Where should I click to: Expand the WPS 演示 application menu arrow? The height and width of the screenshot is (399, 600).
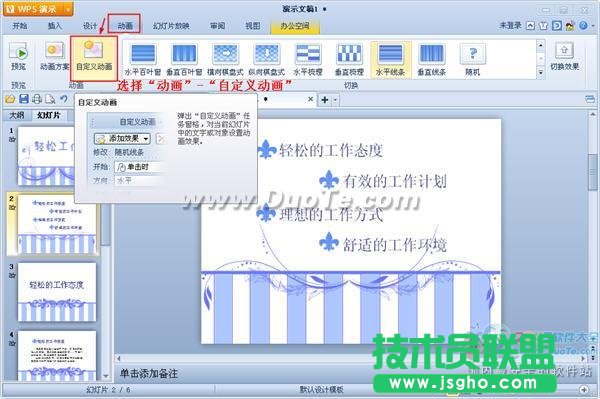[67, 9]
